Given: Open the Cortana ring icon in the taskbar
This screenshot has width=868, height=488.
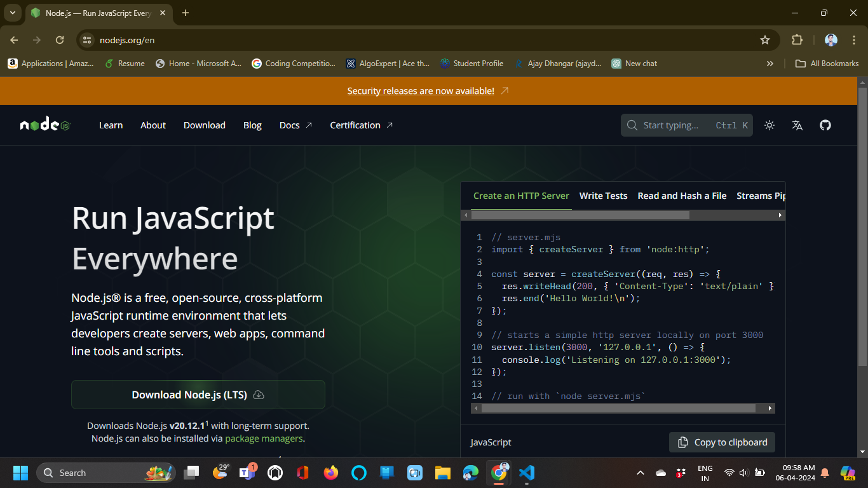Looking at the screenshot, I should (x=359, y=473).
